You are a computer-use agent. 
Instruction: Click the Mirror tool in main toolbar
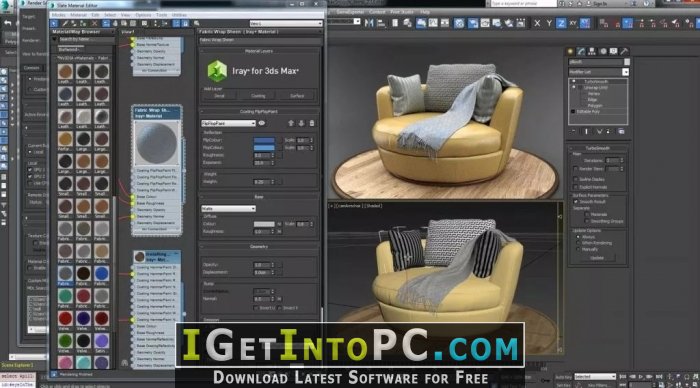(369, 23)
